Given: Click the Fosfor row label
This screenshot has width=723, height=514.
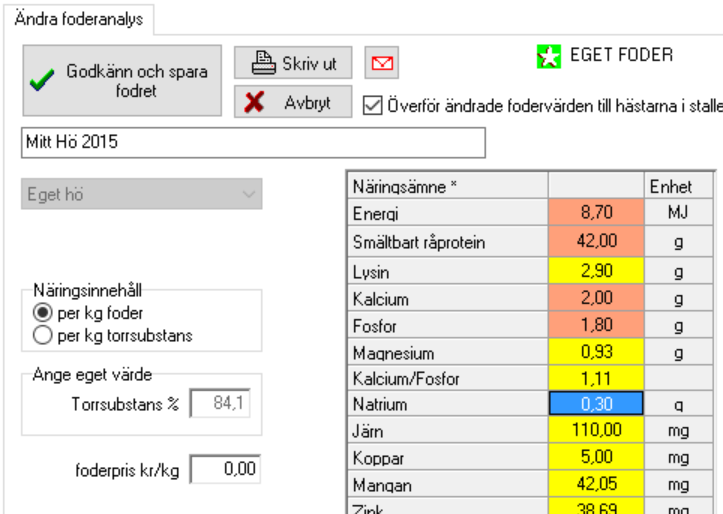Looking at the screenshot, I should [448, 325].
